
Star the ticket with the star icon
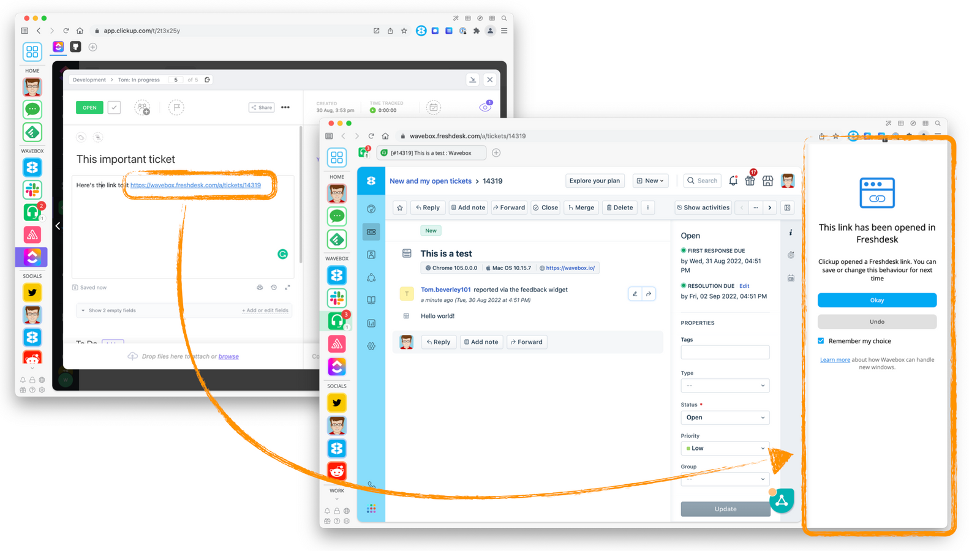pyautogui.click(x=400, y=208)
